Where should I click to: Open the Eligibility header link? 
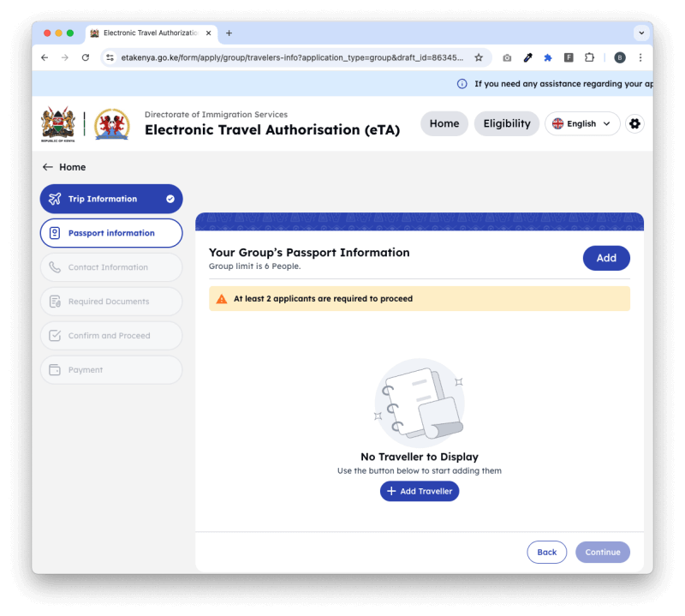pyautogui.click(x=507, y=123)
